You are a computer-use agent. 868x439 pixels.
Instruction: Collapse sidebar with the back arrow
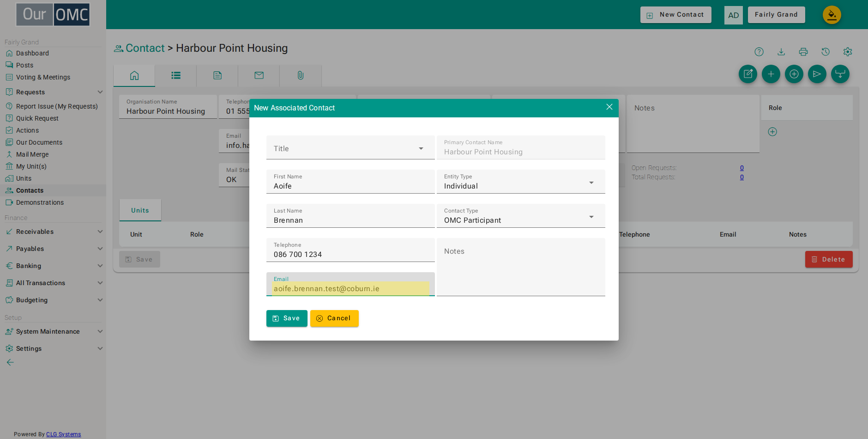coord(10,362)
